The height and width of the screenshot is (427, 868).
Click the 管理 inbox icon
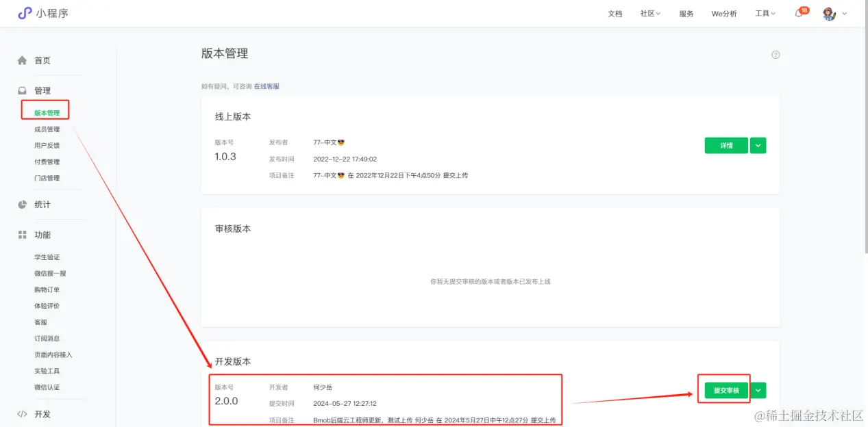pos(22,90)
